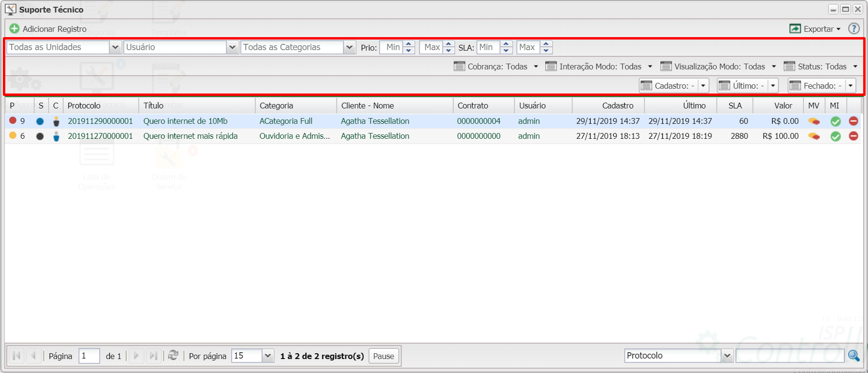
Task: Open the Por página count dropdown
Action: (268, 356)
